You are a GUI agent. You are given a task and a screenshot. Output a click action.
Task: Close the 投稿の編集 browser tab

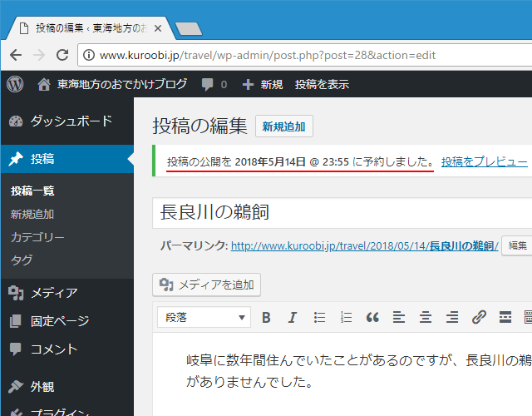(158, 28)
